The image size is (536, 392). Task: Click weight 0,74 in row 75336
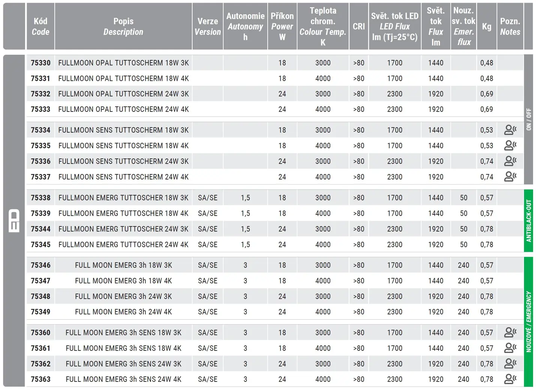pyautogui.click(x=487, y=161)
